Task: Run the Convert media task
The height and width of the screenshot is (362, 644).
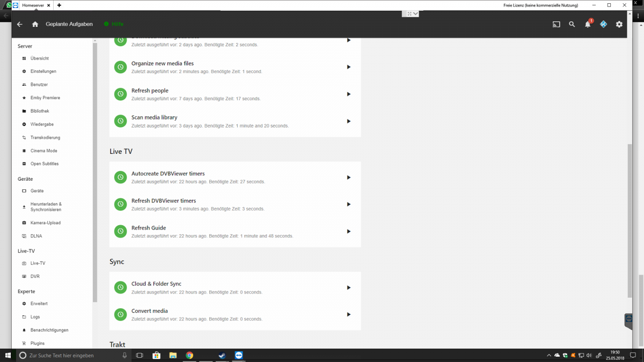Action: [348, 314]
